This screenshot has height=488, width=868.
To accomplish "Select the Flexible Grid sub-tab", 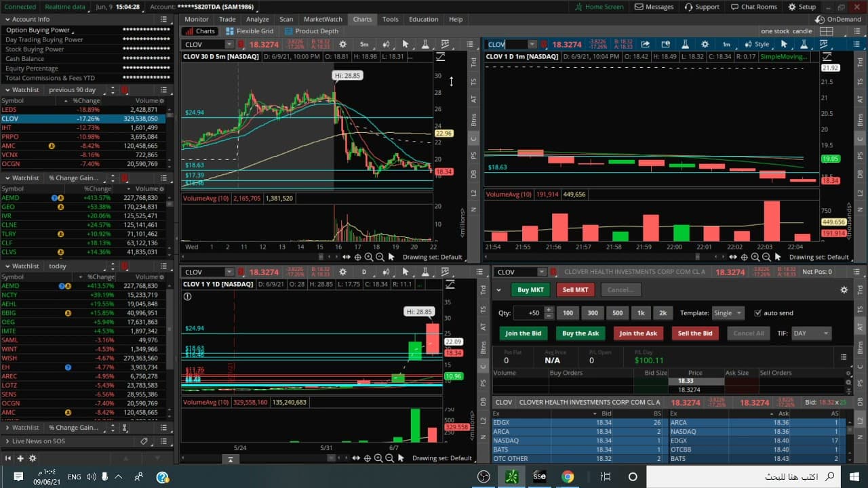I will [250, 31].
